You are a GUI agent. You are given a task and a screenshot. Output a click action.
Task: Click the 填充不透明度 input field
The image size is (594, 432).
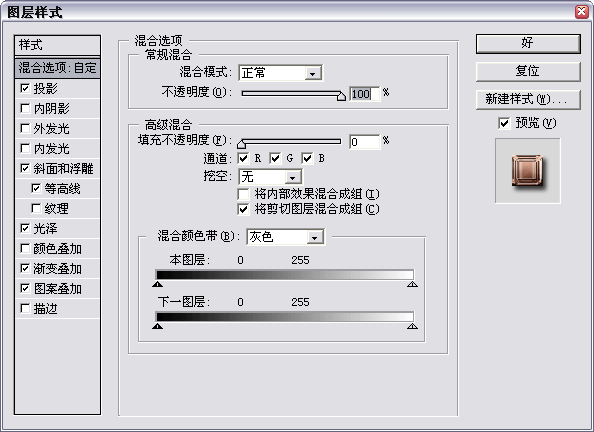(364, 142)
